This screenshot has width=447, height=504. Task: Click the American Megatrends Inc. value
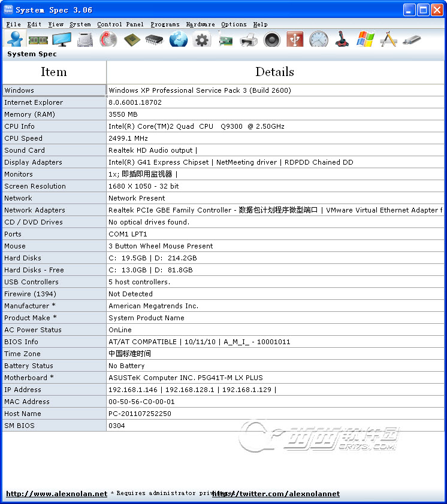click(x=153, y=306)
